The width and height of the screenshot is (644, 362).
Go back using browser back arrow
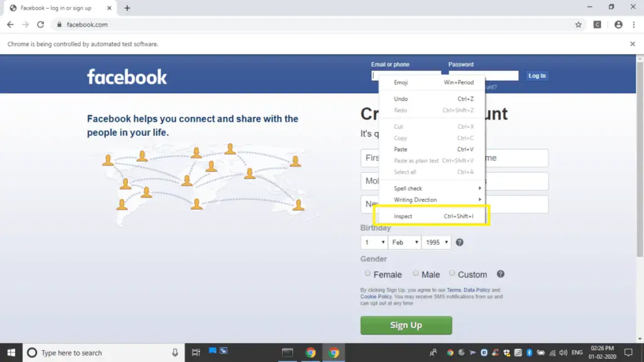10,25
